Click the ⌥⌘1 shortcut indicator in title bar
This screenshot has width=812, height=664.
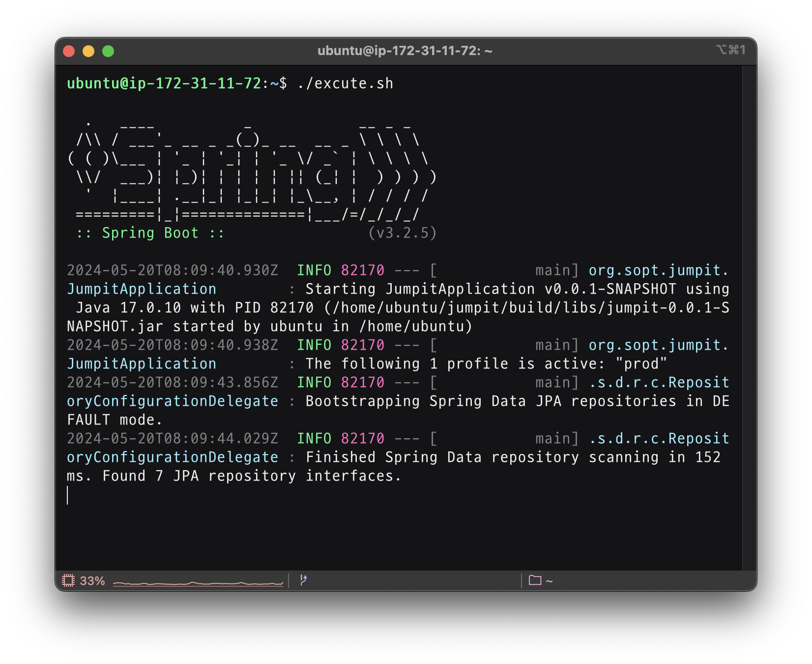[731, 50]
